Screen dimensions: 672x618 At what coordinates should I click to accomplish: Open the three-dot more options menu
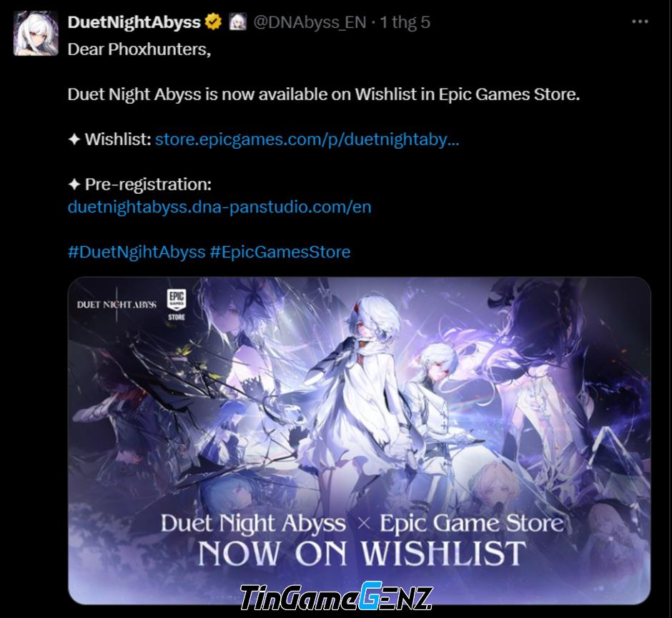click(640, 21)
